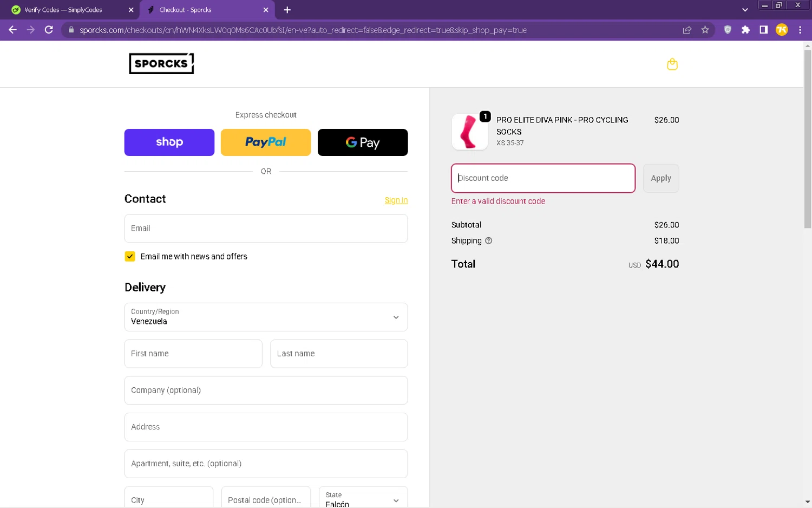Image resolution: width=812 pixels, height=508 pixels.
Task: Focus the First name field
Action: (193, 354)
